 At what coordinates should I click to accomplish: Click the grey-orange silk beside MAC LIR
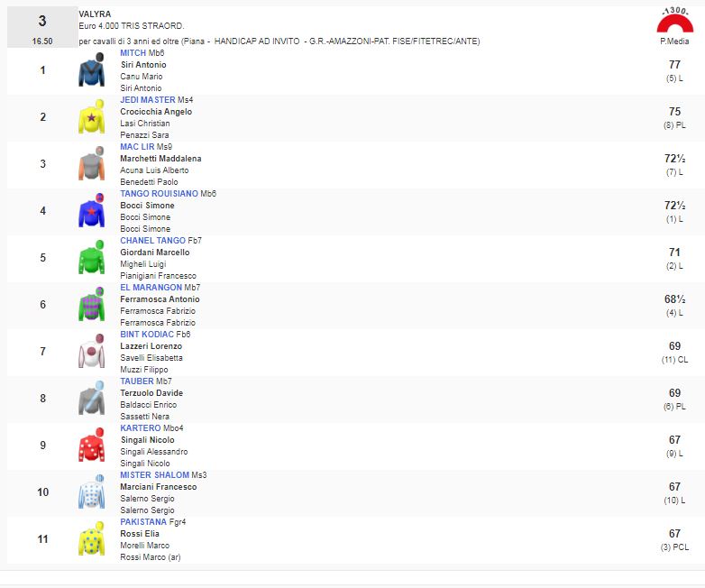[x=91, y=164]
